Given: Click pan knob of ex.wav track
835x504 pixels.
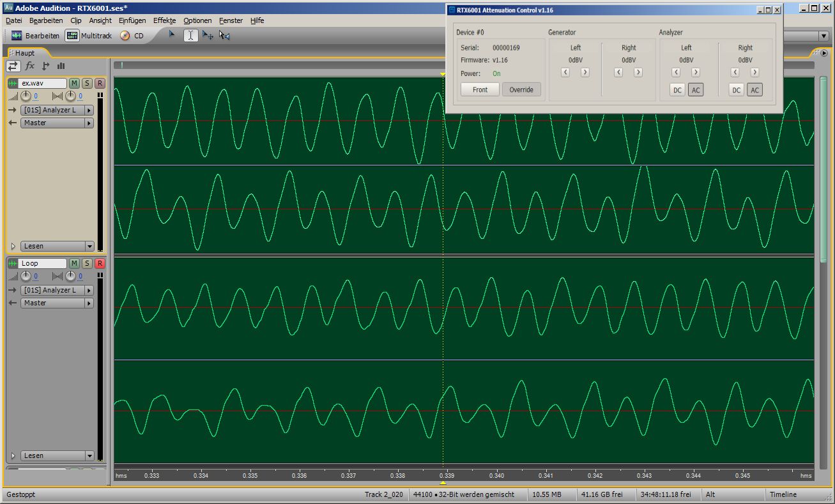Looking at the screenshot, I should [70, 96].
